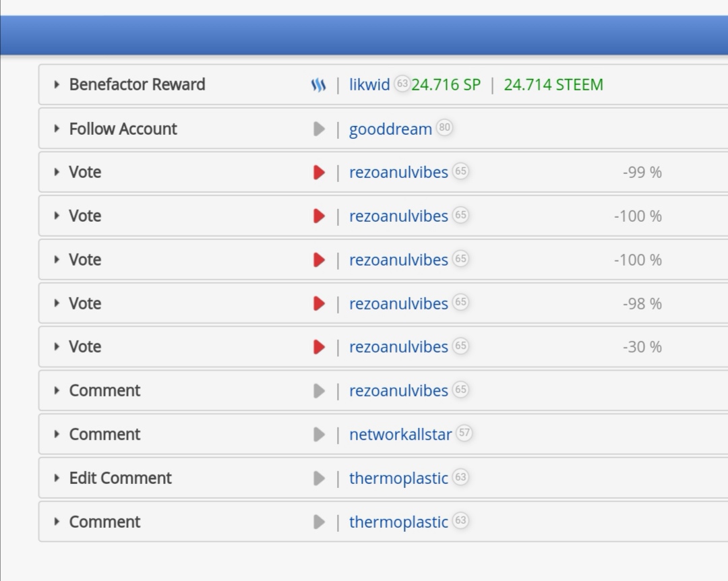Open the gooddream account link

coord(390,129)
